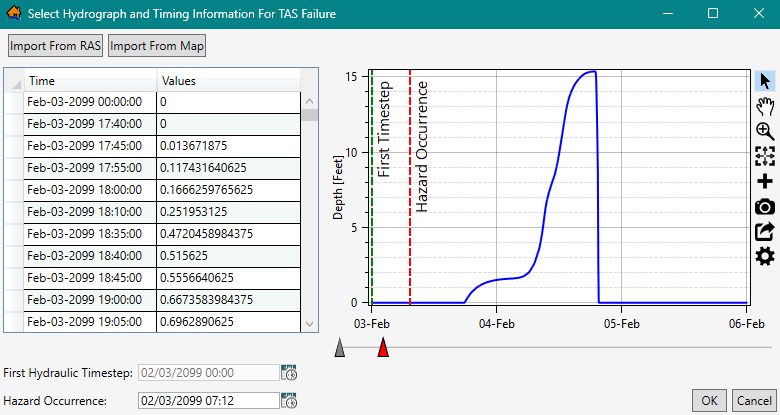Select cell Feb-03-2099 00:00:00
The image size is (780, 415).
[90, 102]
